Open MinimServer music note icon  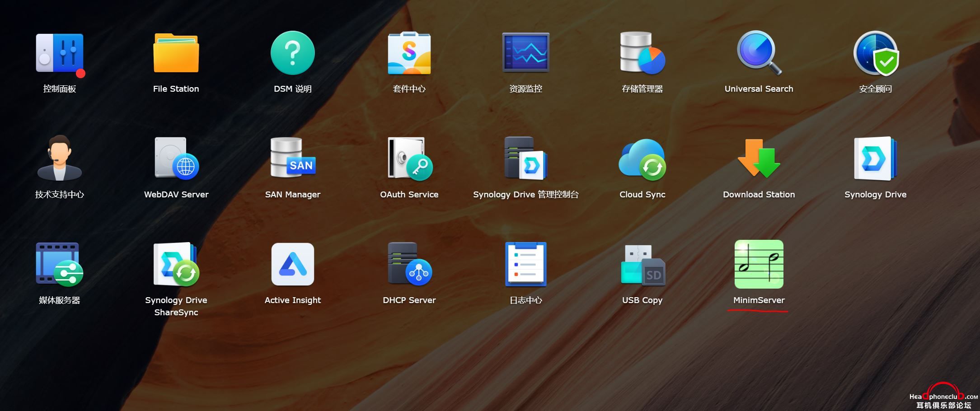click(x=759, y=264)
